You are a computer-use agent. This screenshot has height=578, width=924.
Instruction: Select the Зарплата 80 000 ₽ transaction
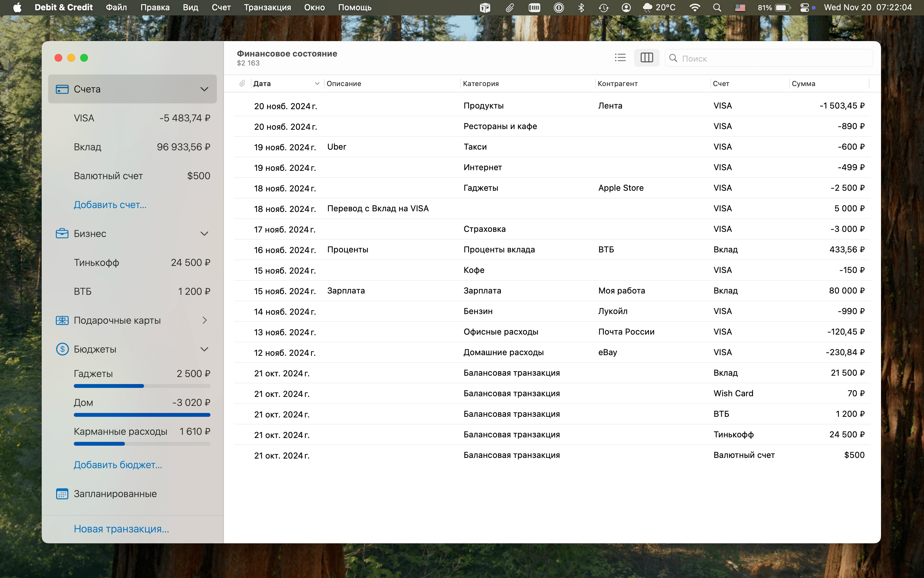click(x=552, y=291)
